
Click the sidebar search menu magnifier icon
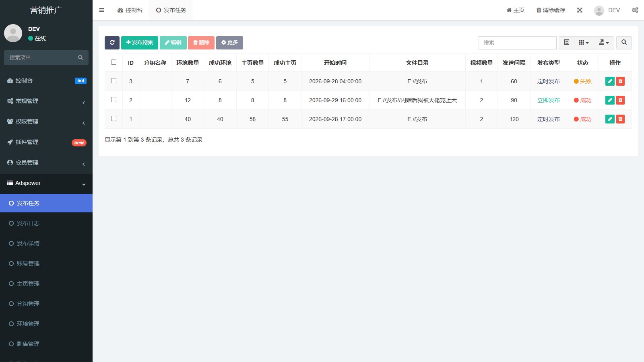click(x=80, y=58)
